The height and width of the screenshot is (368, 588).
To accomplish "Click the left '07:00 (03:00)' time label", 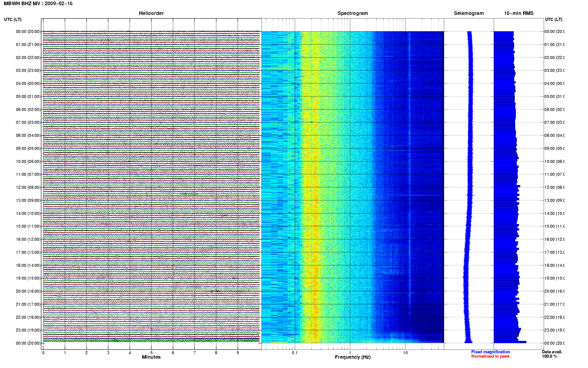I will (28, 122).
